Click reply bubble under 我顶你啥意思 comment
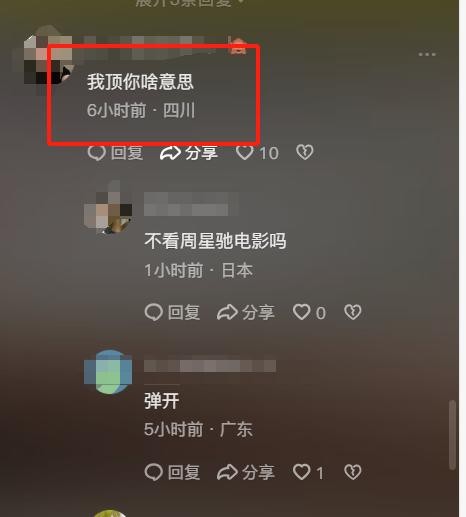Image resolution: width=466 pixels, height=517 pixels. coord(97,153)
